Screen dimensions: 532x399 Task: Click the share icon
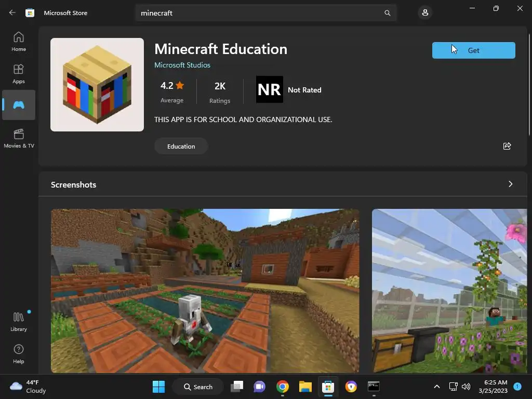[x=507, y=146]
